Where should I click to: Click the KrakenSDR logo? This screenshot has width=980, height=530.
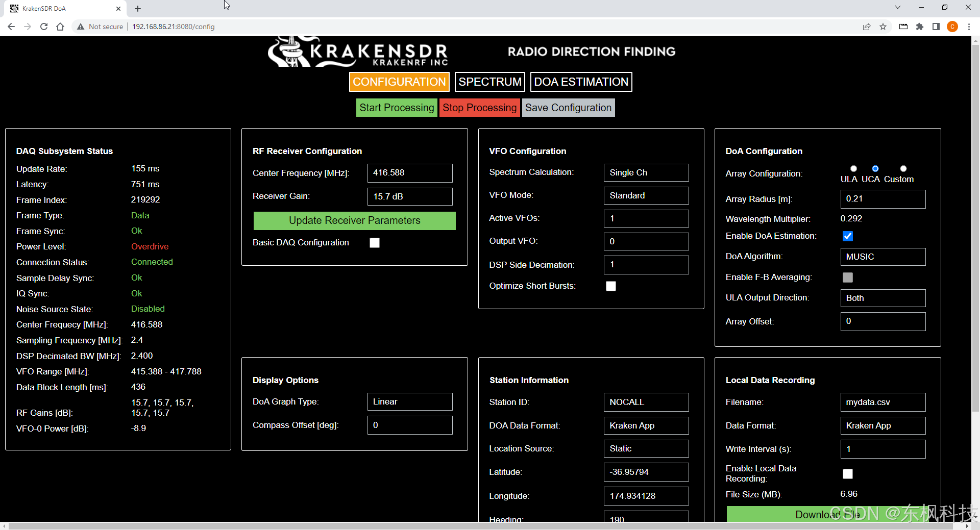click(x=358, y=52)
